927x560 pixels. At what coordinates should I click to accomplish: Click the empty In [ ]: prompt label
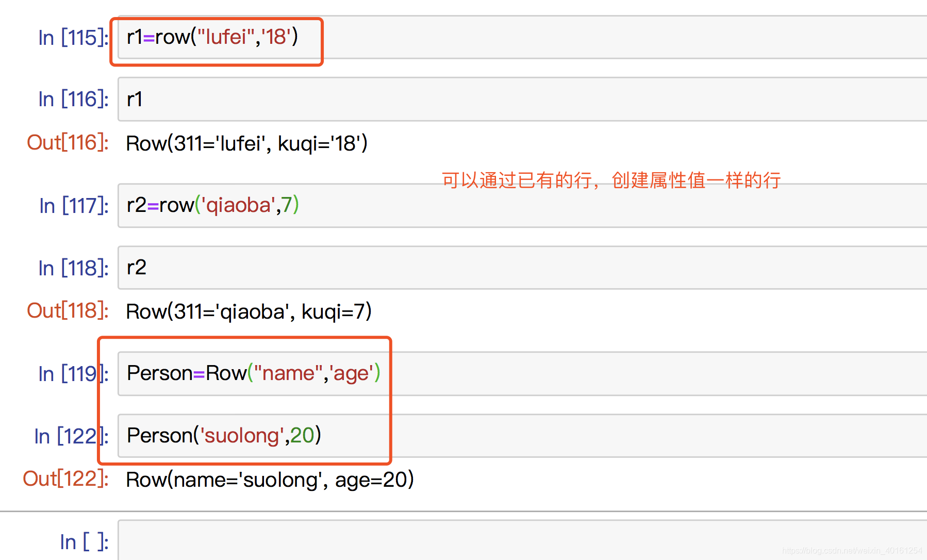click(85, 542)
